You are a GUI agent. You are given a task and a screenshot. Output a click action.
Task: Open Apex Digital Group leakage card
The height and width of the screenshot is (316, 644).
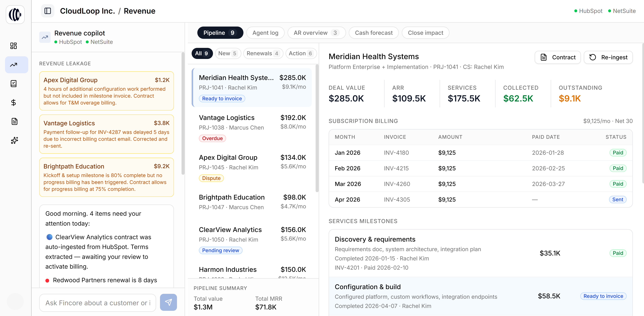click(x=106, y=91)
